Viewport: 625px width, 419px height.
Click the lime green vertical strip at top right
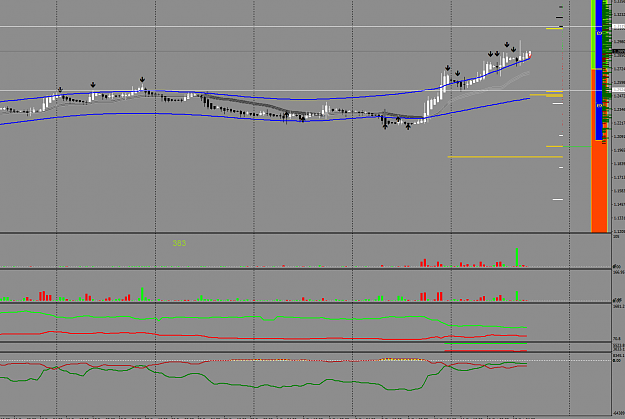(593, 34)
